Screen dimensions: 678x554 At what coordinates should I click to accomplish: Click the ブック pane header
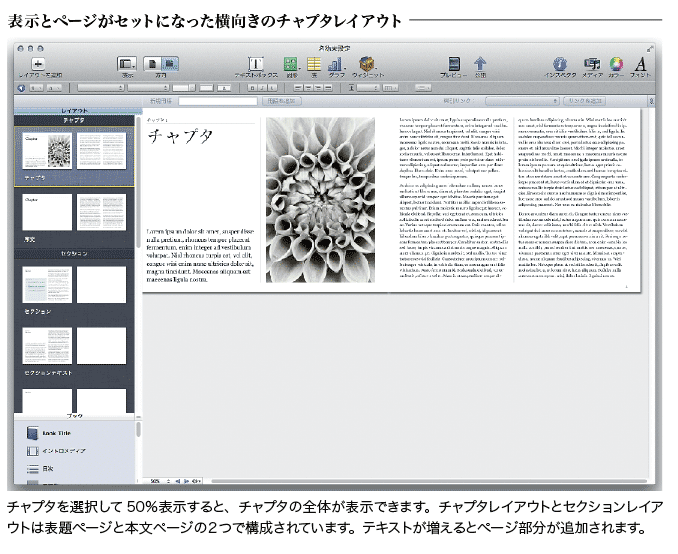tap(74, 416)
